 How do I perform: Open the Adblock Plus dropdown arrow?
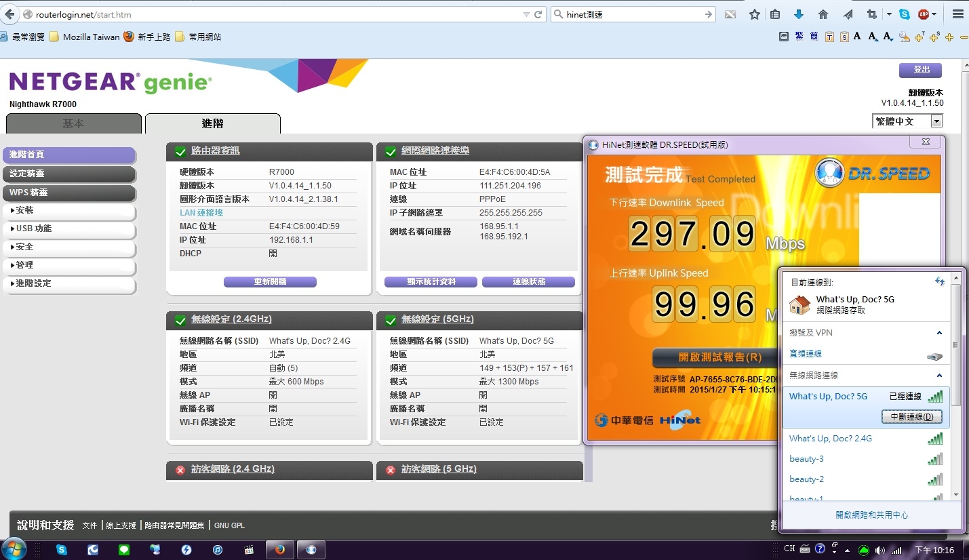934,14
